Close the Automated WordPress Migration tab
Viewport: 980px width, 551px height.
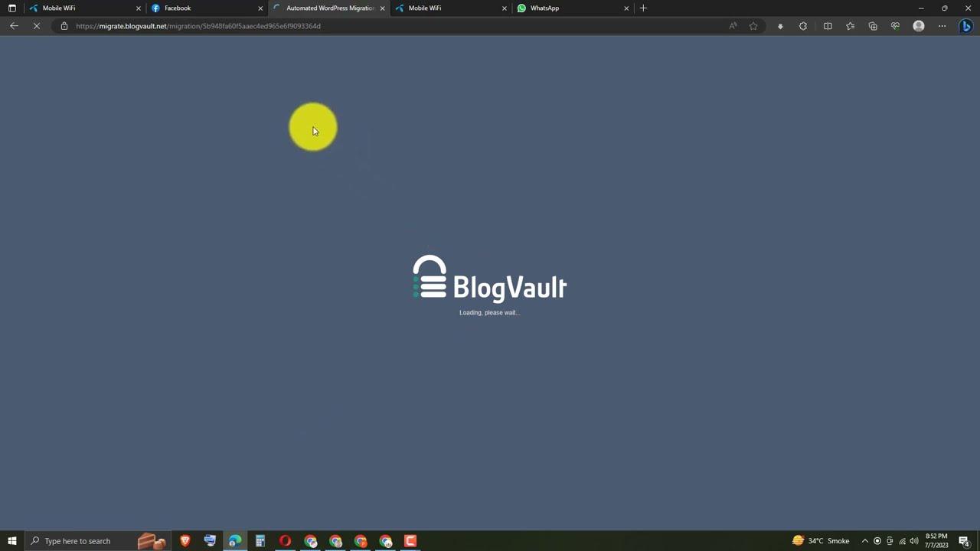(382, 8)
